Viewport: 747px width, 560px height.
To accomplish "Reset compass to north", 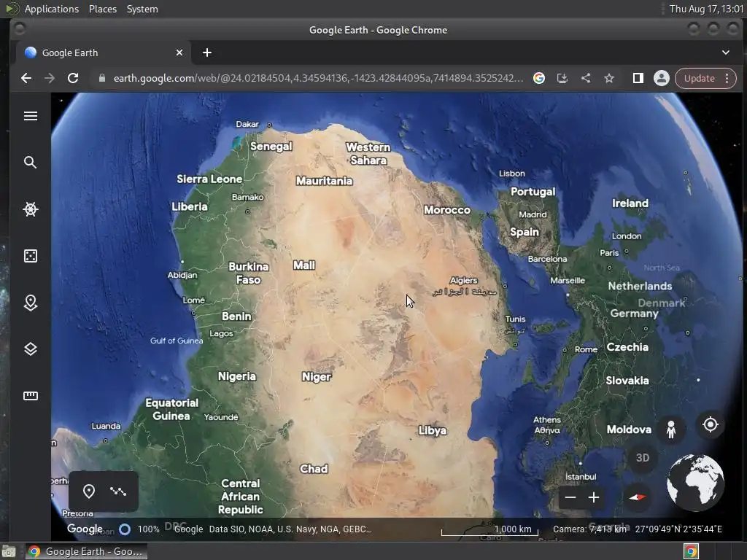I will pos(637,497).
